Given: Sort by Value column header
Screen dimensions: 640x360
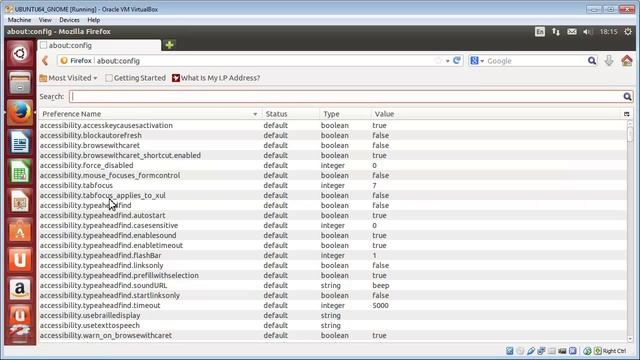Looking at the screenshot, I should [x=496, y=114].
